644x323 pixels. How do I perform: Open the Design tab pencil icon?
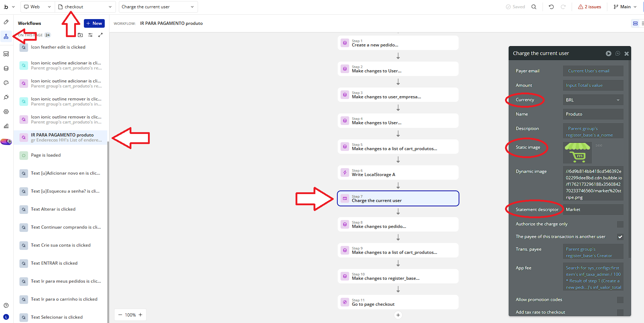click(6, 22)
